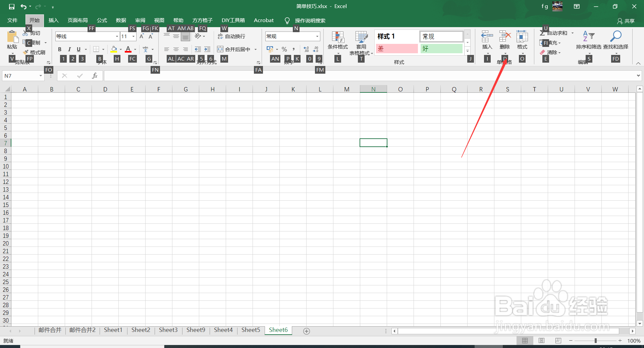Switch to 公式 (Formulas) tab

click(102, 20)
